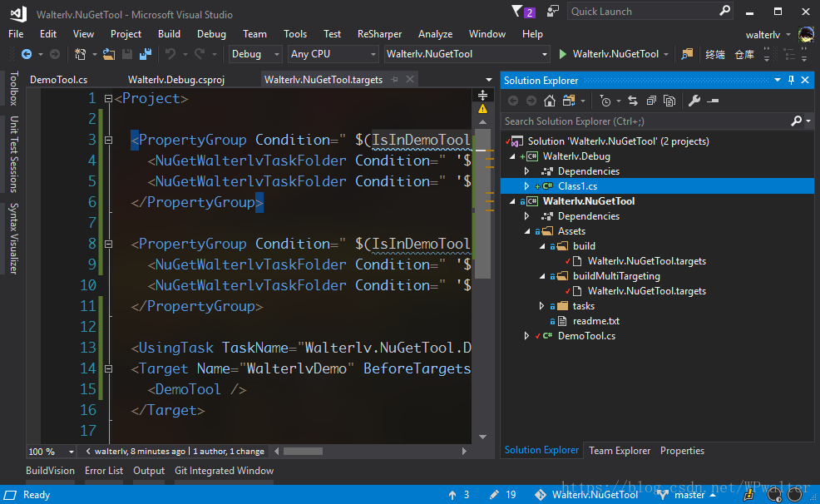Open the master branch selector
Screen dimensions: 820x504
coord(687,495)
